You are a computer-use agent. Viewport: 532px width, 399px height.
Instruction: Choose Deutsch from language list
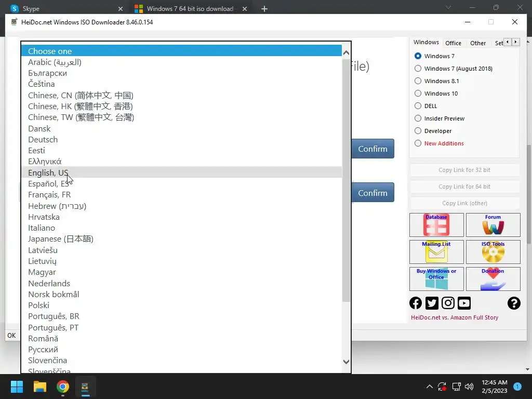coord(181,139)
